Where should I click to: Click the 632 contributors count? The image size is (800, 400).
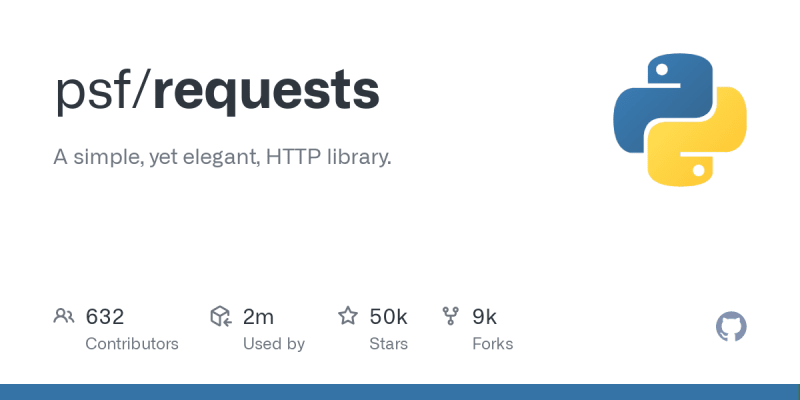pyautogui.click(x=105, y=317)
